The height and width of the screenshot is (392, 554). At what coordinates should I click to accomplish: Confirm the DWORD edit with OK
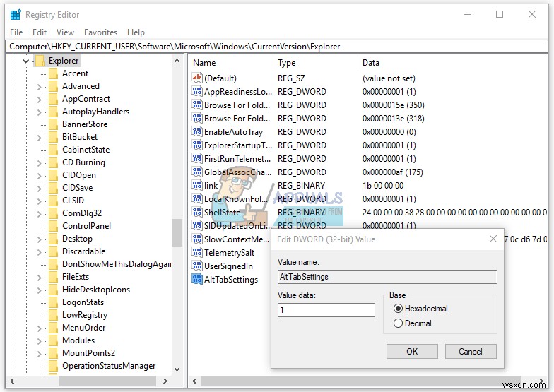pyautogui.click(x=412, y=352)
